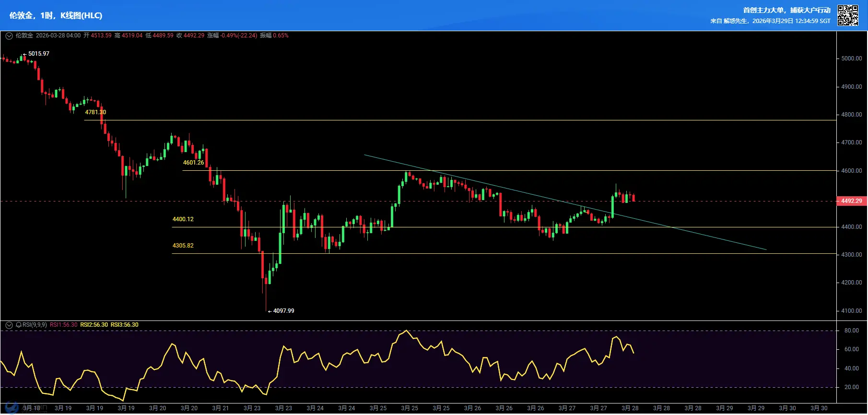Click the 3月 21 date axis label
The width and height of the screenshot is (868, 415).
pyautogui.click(x=221, y=408)
